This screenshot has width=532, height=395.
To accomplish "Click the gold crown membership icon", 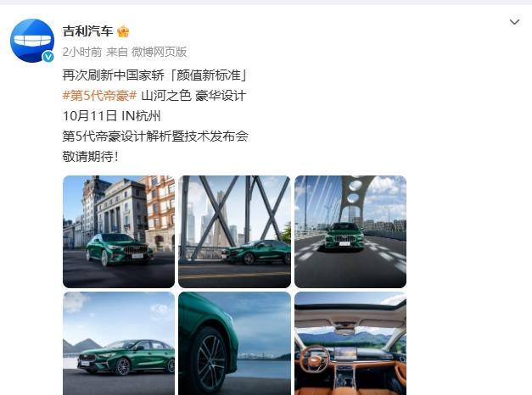I will pos(123,31).
